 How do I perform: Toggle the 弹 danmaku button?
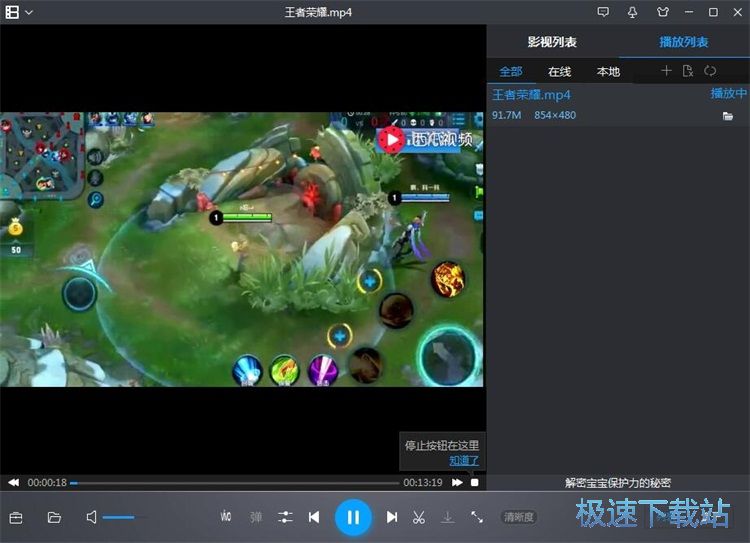(256, 517)
